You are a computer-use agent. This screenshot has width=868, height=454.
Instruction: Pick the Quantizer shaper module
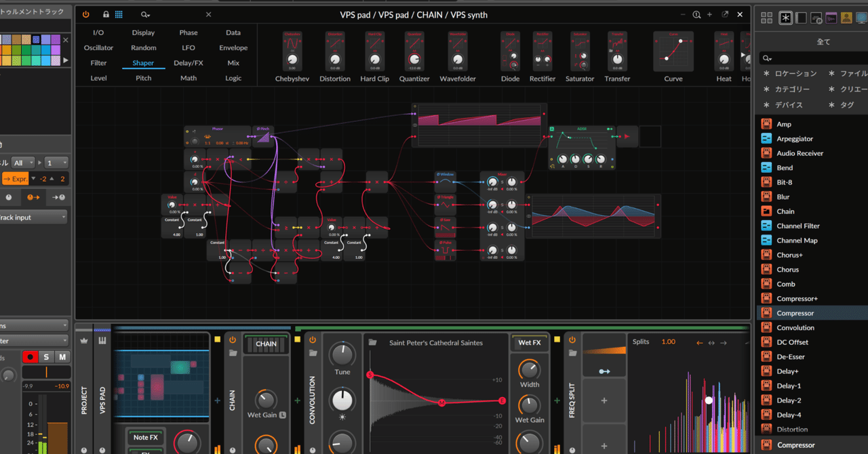click(x=414, y=57)
